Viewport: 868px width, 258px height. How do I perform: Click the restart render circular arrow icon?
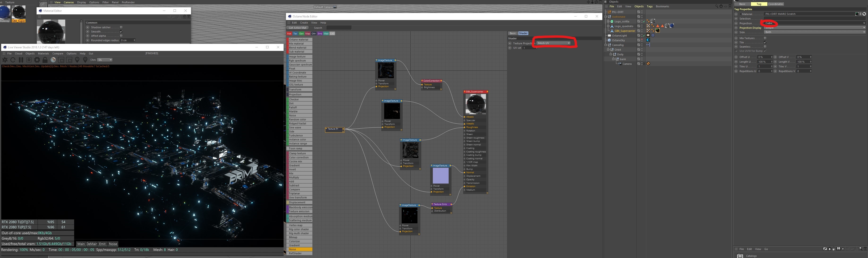tap(13, 60)
